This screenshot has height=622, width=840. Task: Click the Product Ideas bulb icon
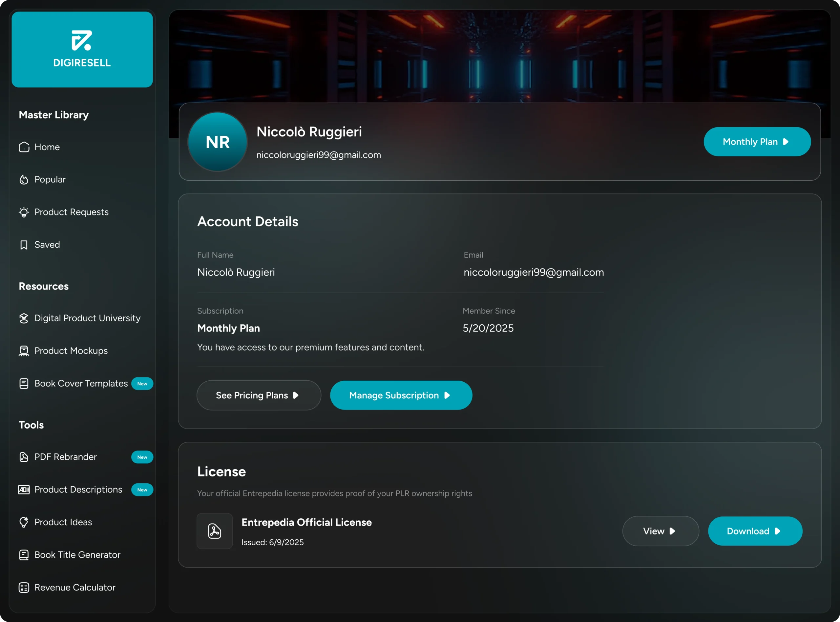(24, 522)
